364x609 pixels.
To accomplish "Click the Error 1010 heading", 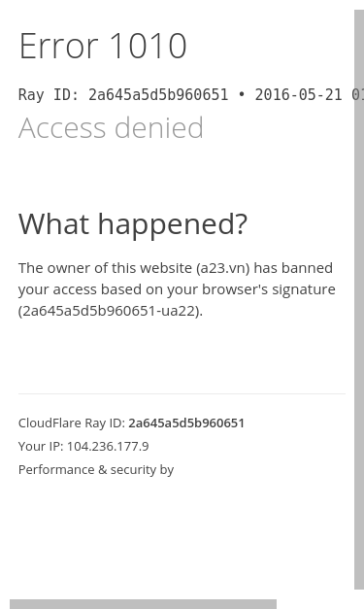I will coord(103,47).
